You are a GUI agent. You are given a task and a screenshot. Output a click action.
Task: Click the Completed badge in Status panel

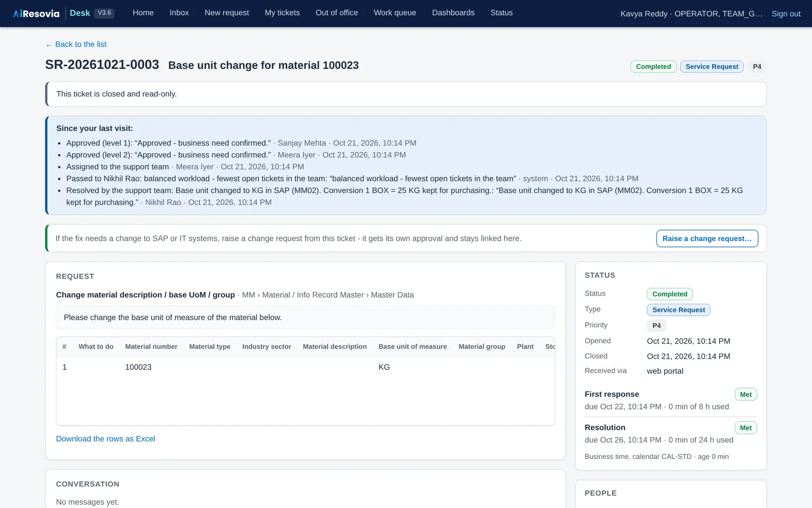(x=669, y=294)
